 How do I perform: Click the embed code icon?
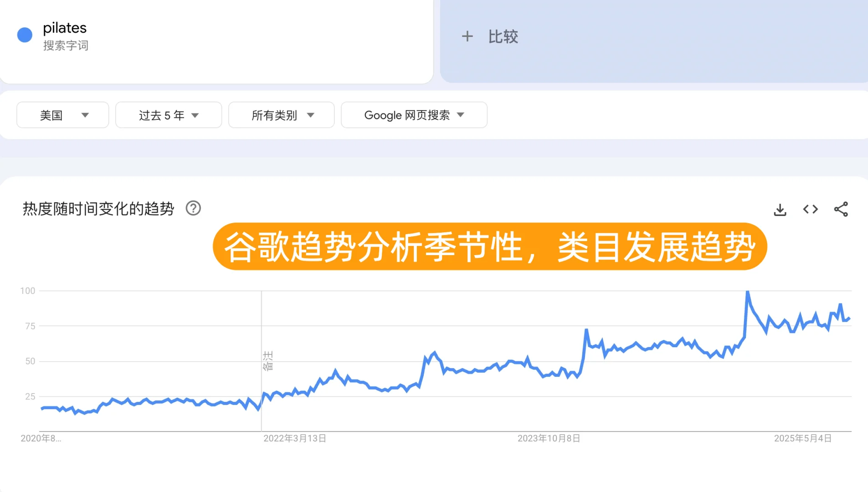(811, 209)
